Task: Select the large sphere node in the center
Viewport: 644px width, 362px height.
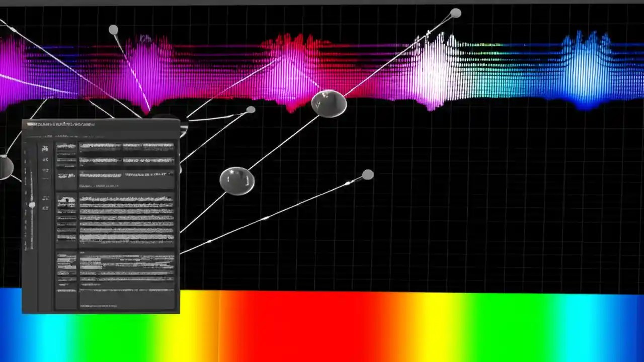Action: click(330, 103)
